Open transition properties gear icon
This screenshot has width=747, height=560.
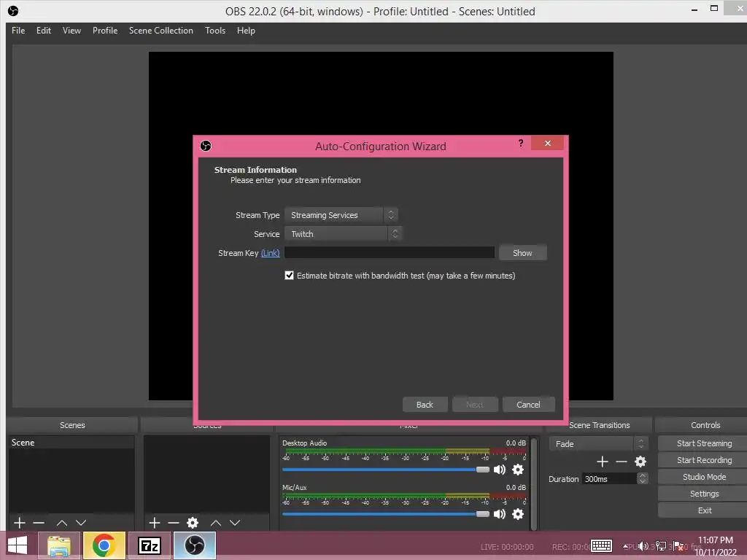pos(640,462)
